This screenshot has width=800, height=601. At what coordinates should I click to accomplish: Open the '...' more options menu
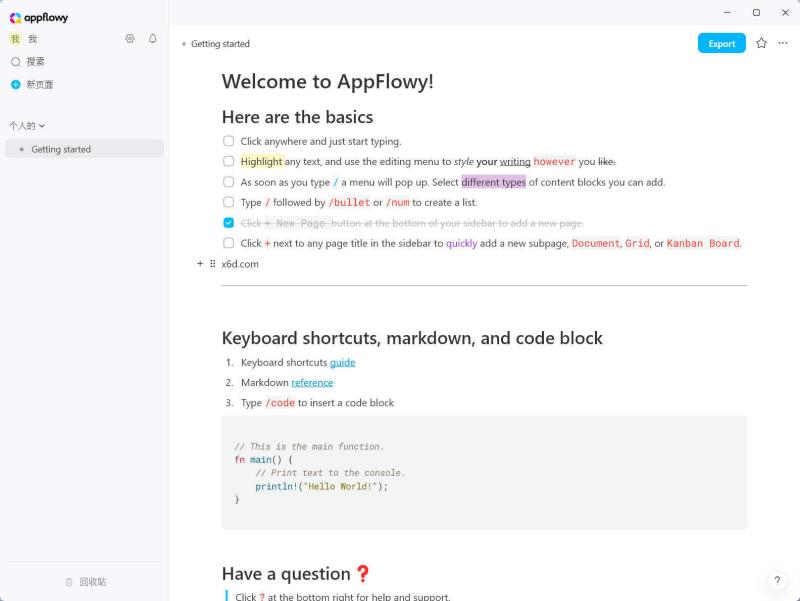(x=784, y=43)
